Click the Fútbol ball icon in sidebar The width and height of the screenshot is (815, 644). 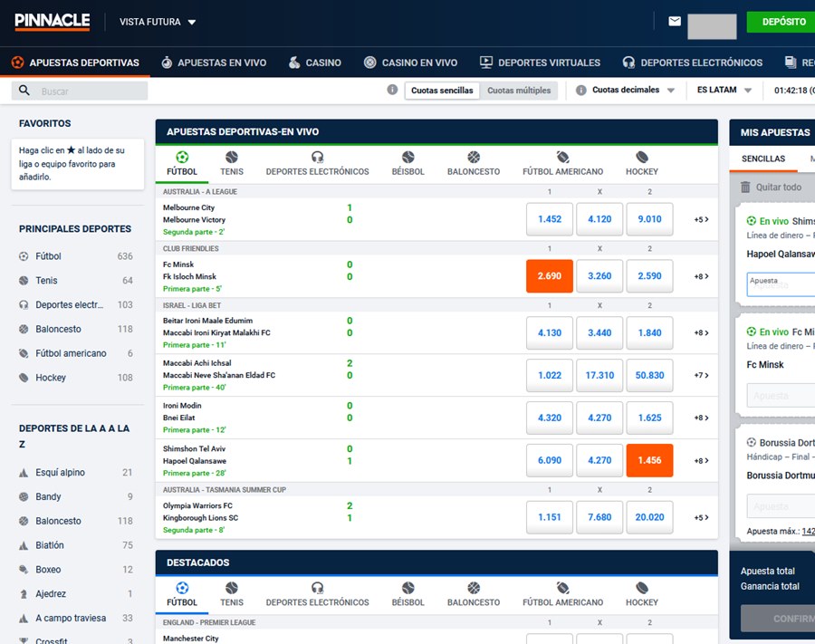tap(24, 256)
